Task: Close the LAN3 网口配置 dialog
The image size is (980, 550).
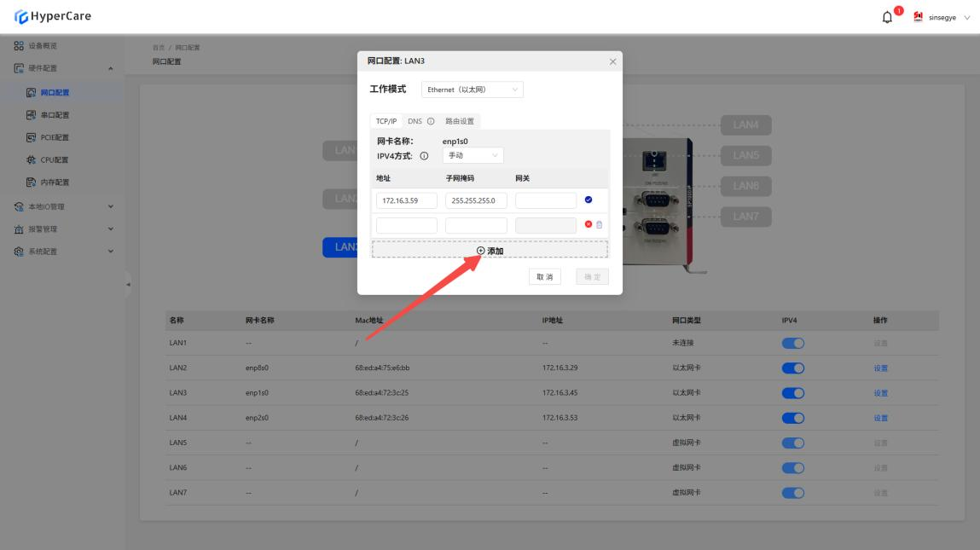Action: point(612,61)
